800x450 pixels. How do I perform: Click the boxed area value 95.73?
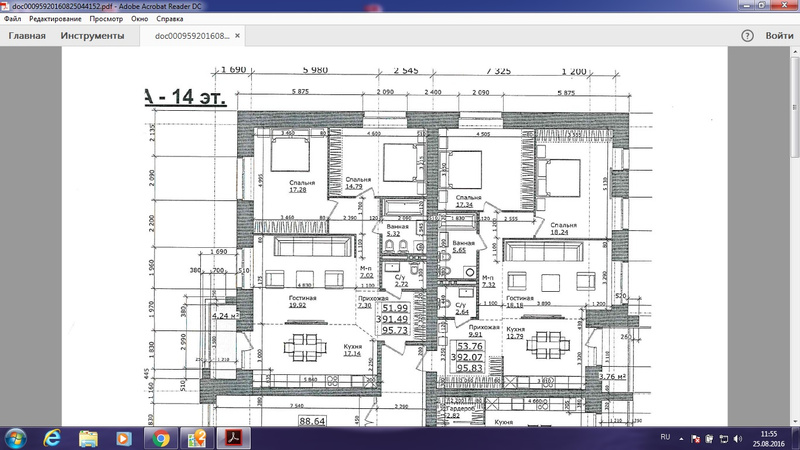pos(395,331)
